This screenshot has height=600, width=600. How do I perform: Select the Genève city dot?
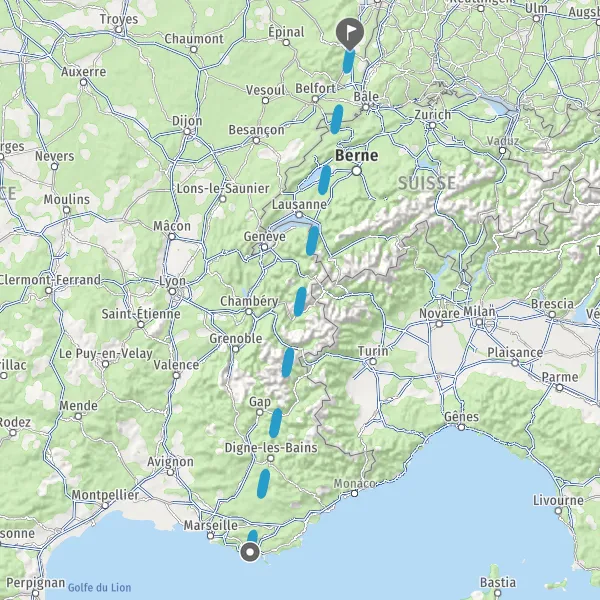pos(264,247)
